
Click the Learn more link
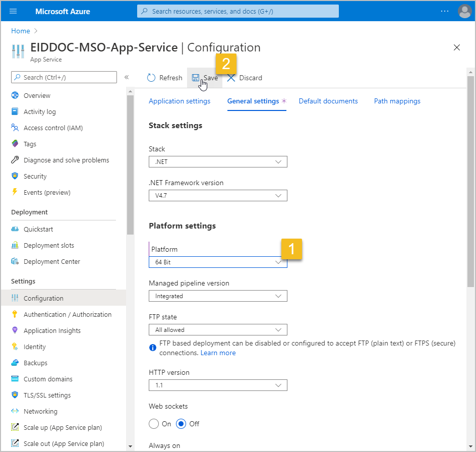click(x=218, y=353)
